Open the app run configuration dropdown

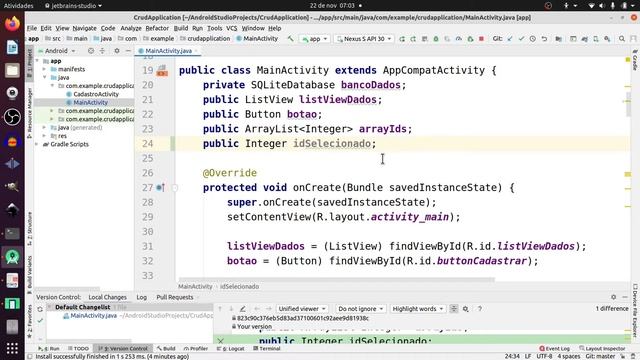tap(315, 39)
